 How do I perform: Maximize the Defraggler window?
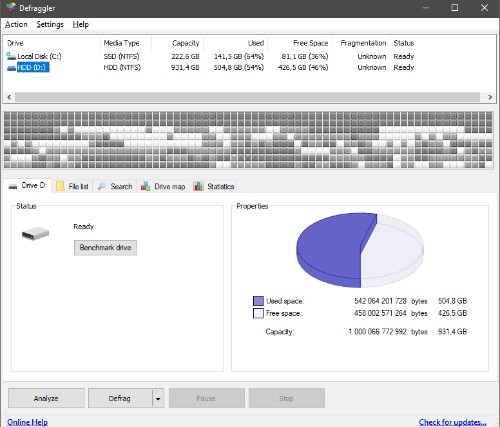tap(455, 8)
